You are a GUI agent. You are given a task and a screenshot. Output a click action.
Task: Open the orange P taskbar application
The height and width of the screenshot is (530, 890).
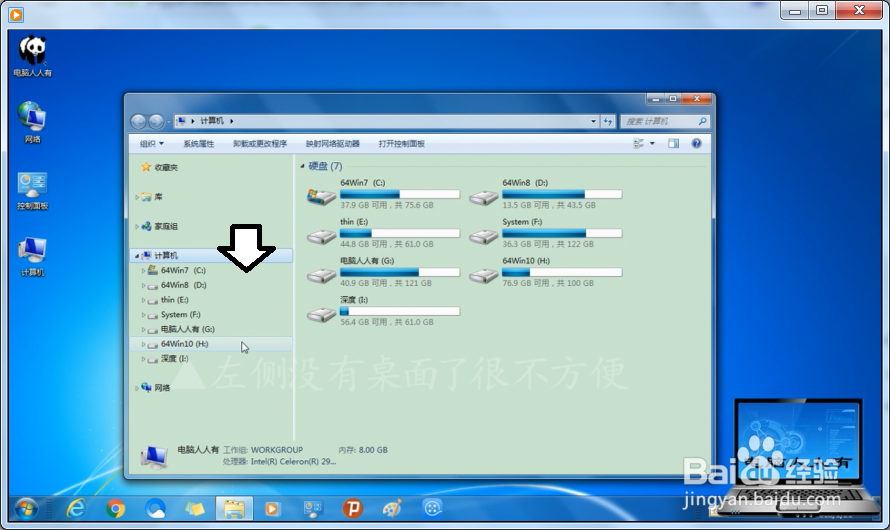(352, 508)
